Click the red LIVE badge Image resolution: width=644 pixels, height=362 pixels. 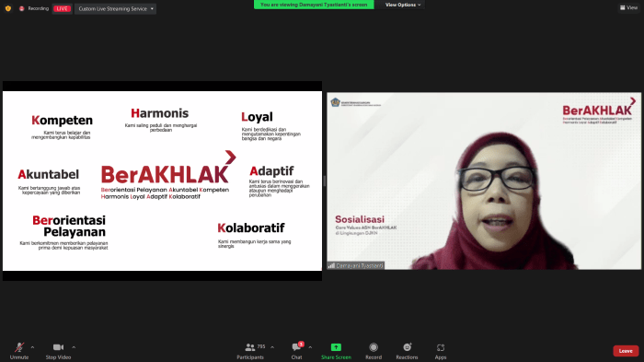coord(62,8)
